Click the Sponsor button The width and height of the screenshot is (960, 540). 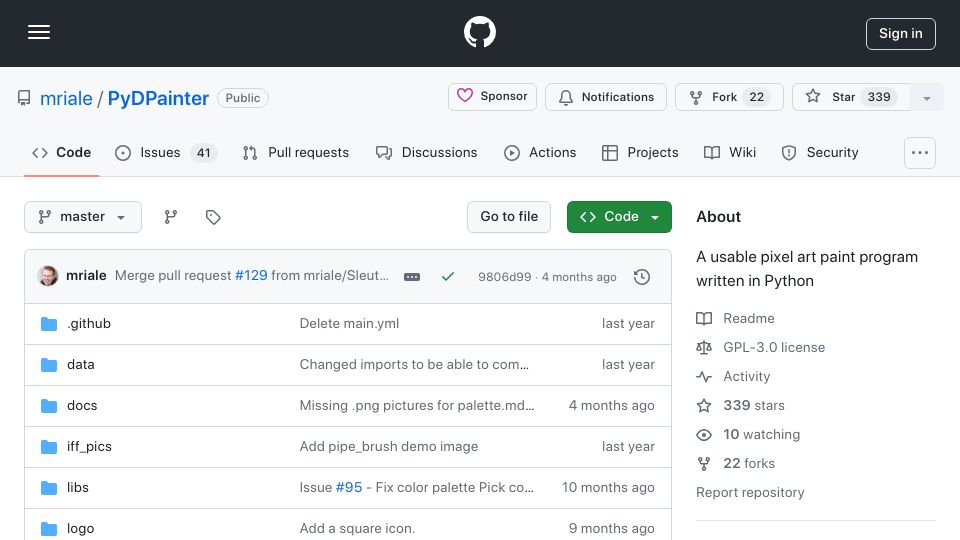coord(492,97)
